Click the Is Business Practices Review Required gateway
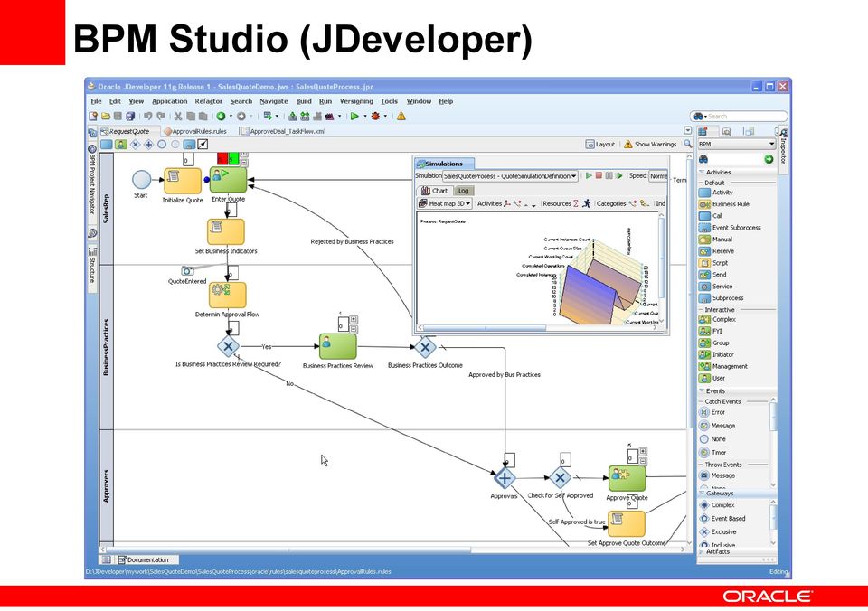Image resolution: width=868 pixels, height=611 pixels. pos(228,346)
